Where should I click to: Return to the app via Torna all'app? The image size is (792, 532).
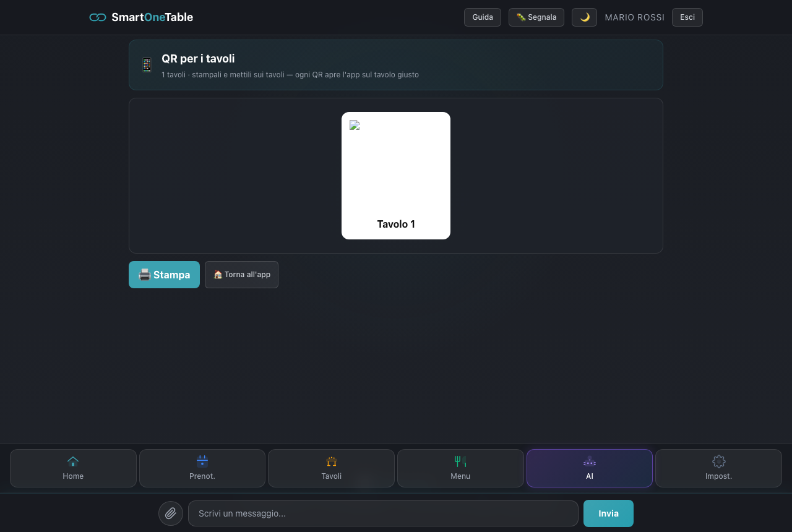click(x=241, y=275)
